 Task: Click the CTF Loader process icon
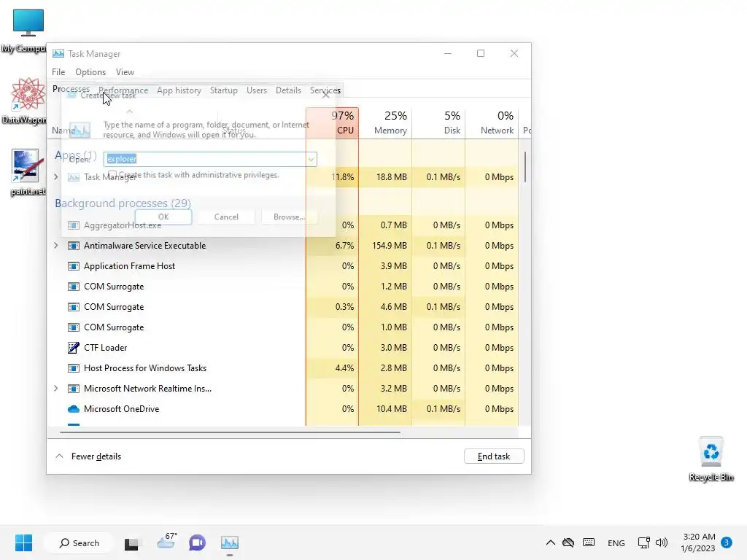coord(74,348)
